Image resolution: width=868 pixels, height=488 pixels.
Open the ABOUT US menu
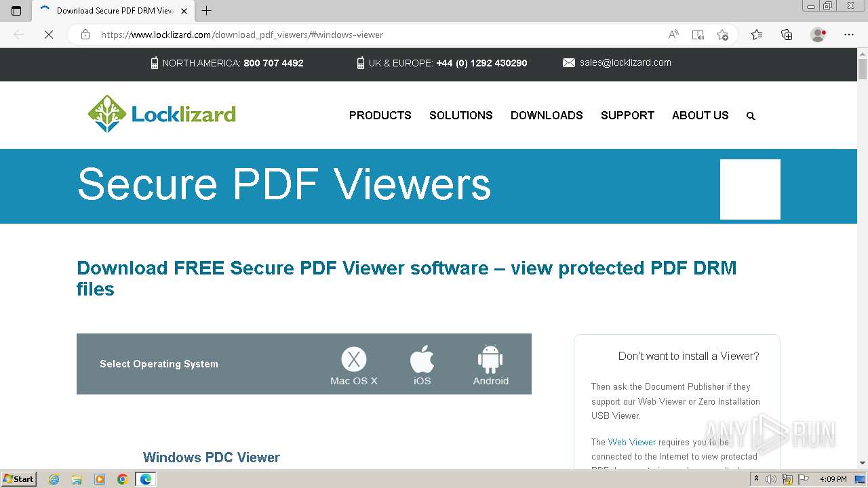point(701,115)
